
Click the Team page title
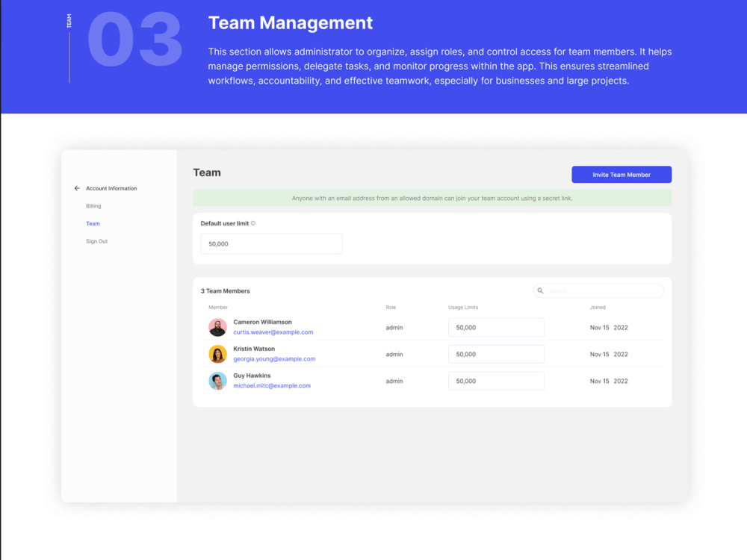tap(207, 172)
